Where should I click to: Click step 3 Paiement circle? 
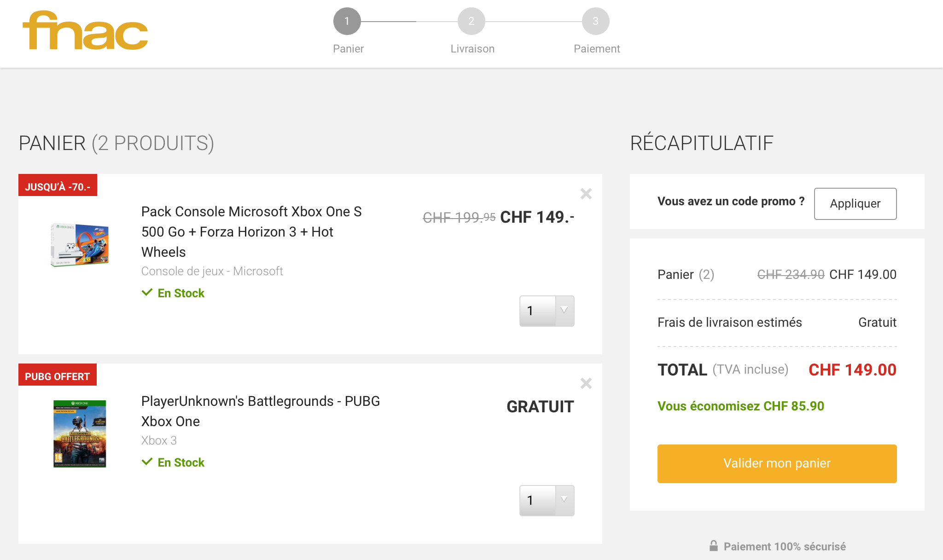pos(595,21)
